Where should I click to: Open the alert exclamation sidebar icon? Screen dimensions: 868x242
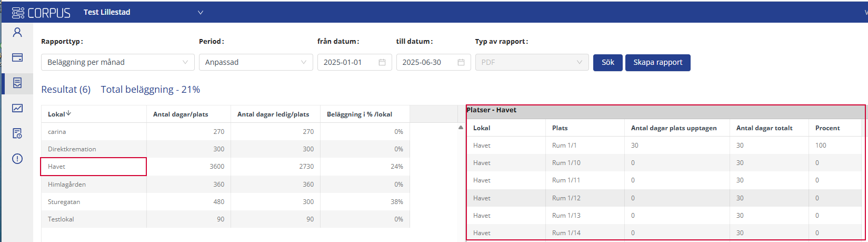pos(17,159)
